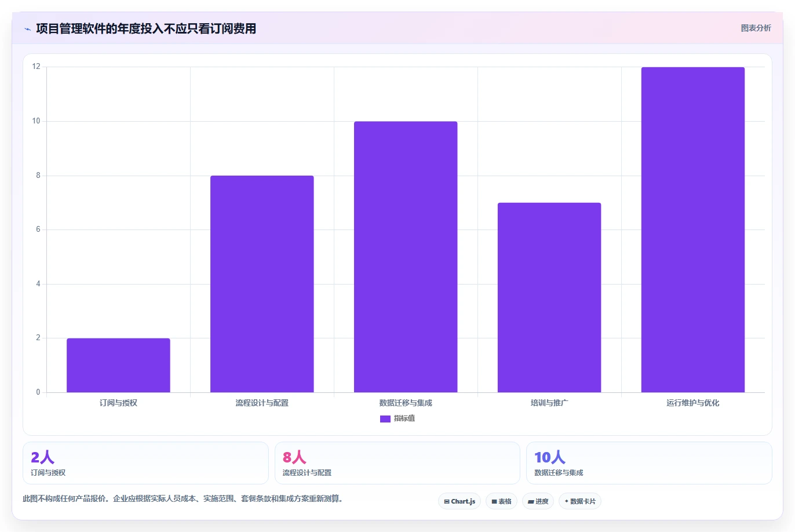Select the Chart.js tag chip
The image size is (795, 532).
click(460, 501)
